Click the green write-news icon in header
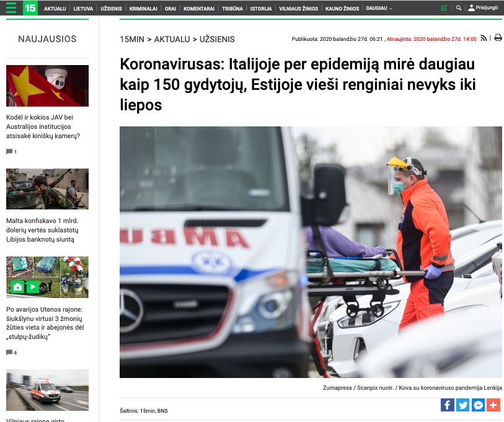 click(443, 8)
